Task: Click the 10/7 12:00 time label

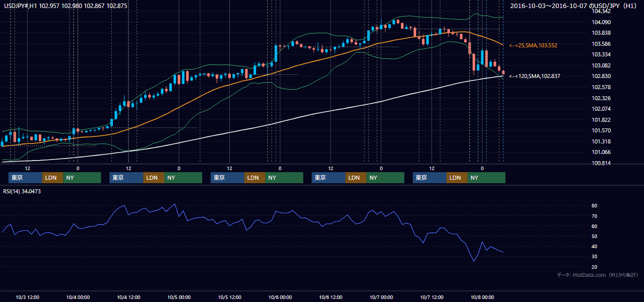Action: 432,297
